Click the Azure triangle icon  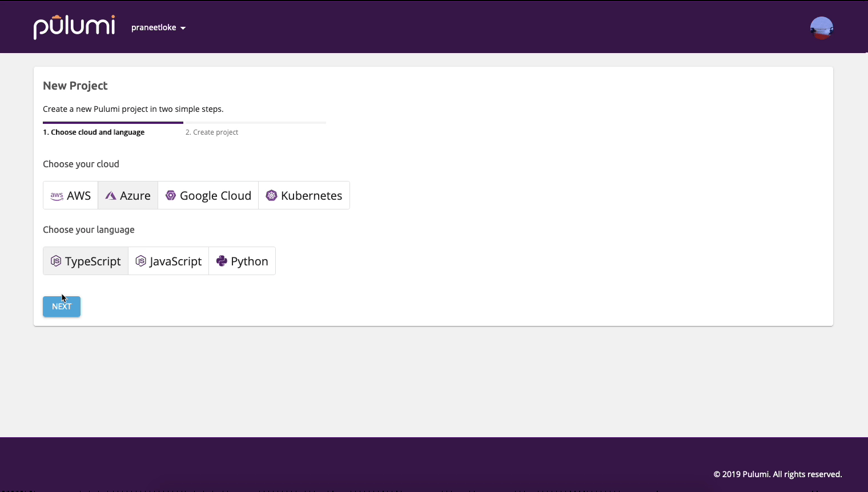(110, 195)
